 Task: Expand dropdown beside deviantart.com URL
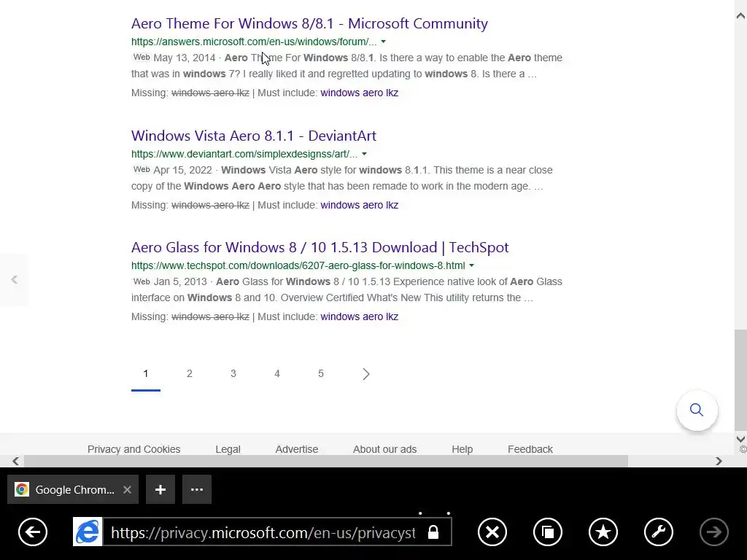tap(364, 155)
